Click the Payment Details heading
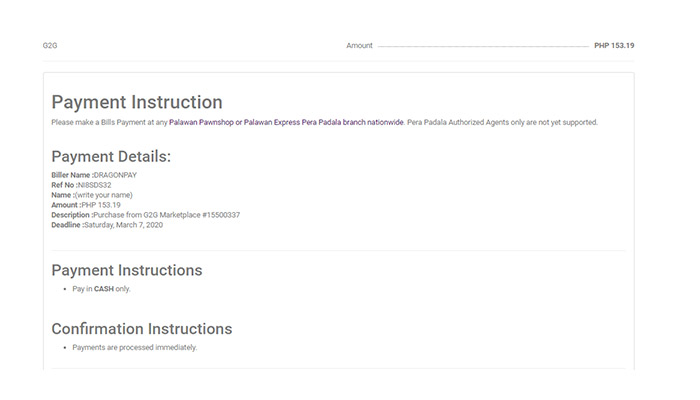This screenshot has height=400, width=700. (111, 157)
